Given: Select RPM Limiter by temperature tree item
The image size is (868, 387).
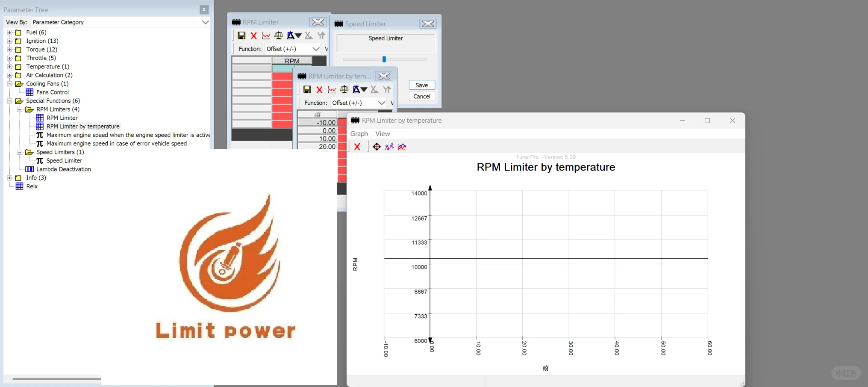Looking at the screenshot, I should click(x=83, y=126).
